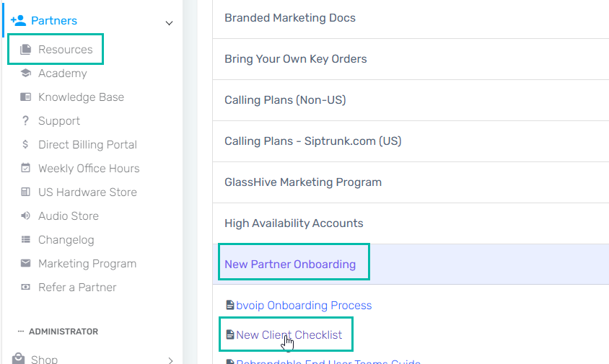Expand the Shop submenu arrow
This screenshot has height=364, width=609.
click(170, 360)
